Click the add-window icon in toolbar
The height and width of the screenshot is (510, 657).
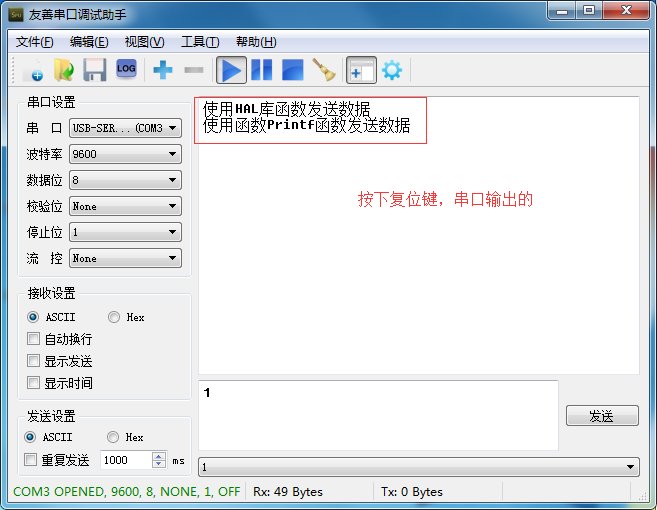point(361,70)
